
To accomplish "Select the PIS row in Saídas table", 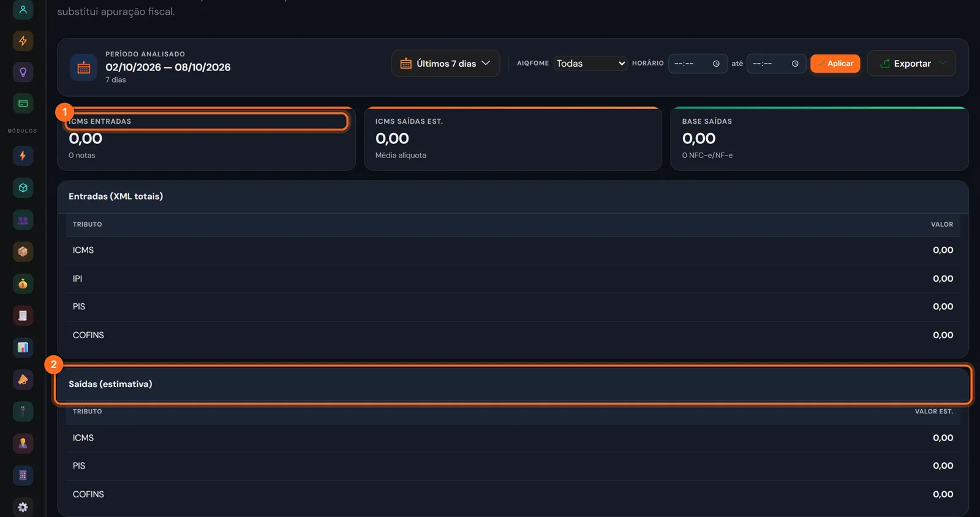I will tap(513, 466).
